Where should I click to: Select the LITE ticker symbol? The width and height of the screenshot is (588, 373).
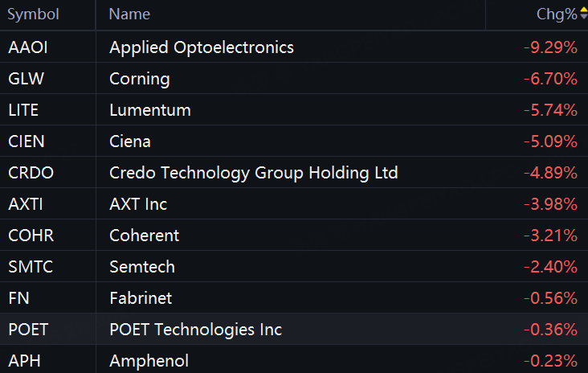click(23, 110)
